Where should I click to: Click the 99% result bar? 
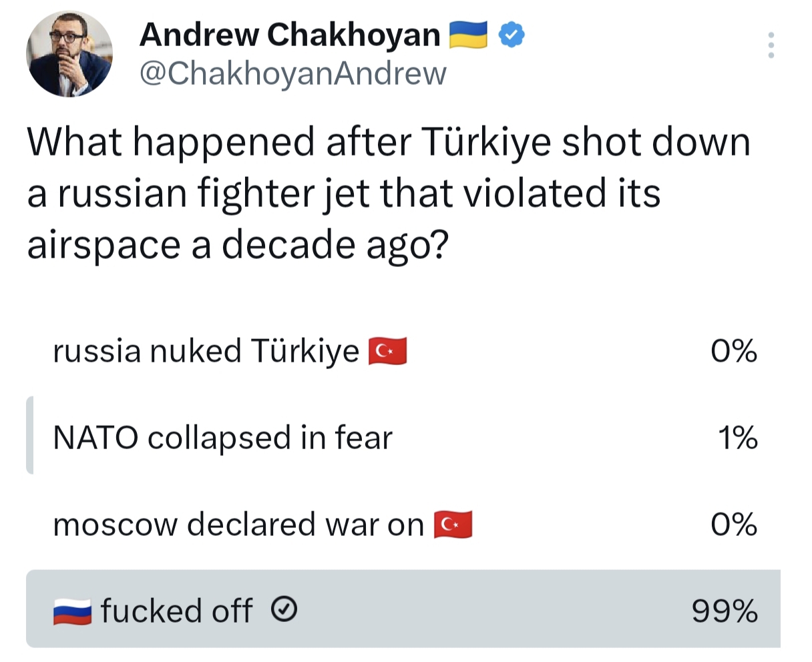467,609
